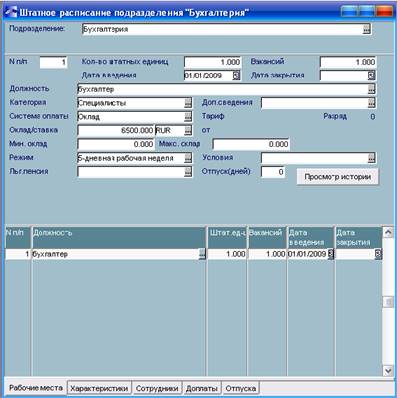397x398 pixels.
Task: Click the application icon in title bar
Action: [x=10, y=12]
